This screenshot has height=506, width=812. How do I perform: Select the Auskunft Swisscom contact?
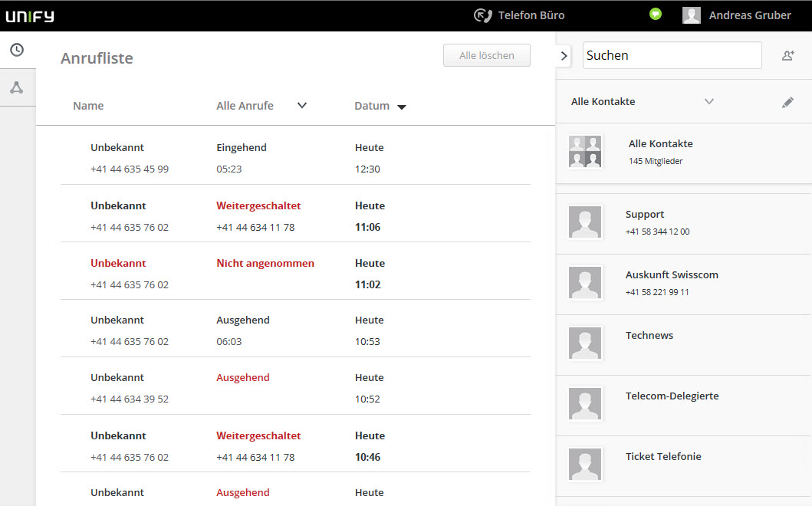tap(672, 283)
